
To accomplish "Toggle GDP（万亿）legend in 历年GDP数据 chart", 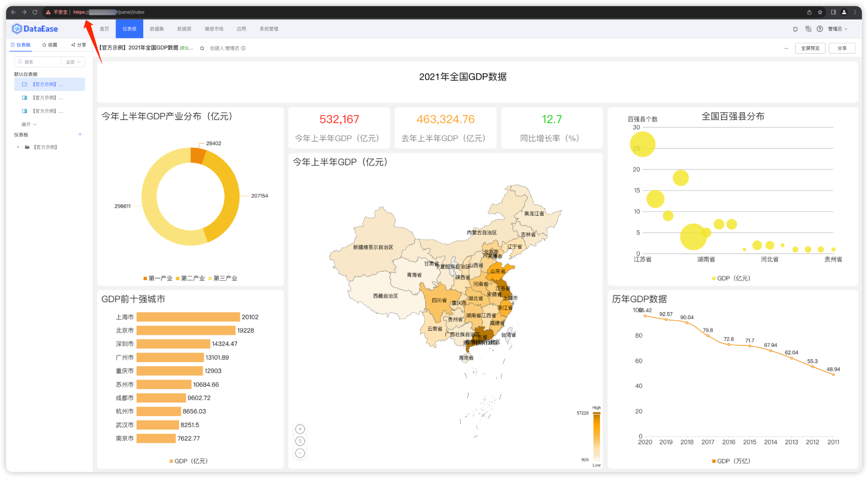I will click(731, 461).
